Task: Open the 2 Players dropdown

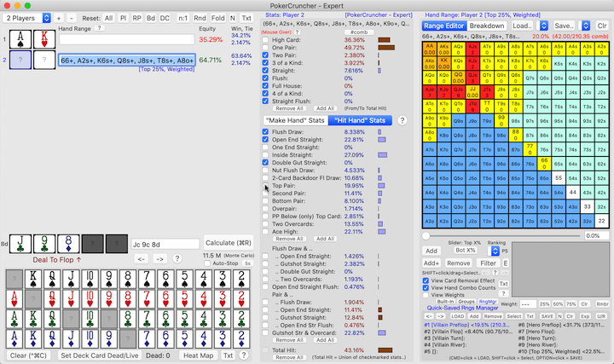Action: click(x=26, y=18)
